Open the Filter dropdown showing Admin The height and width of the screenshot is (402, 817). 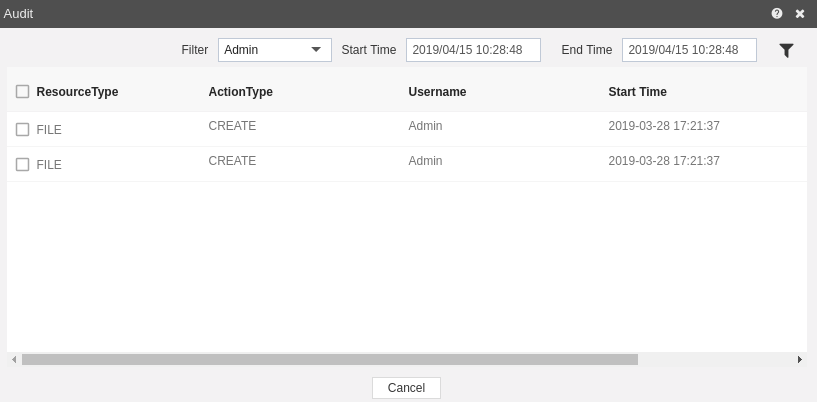coord(275,50)
